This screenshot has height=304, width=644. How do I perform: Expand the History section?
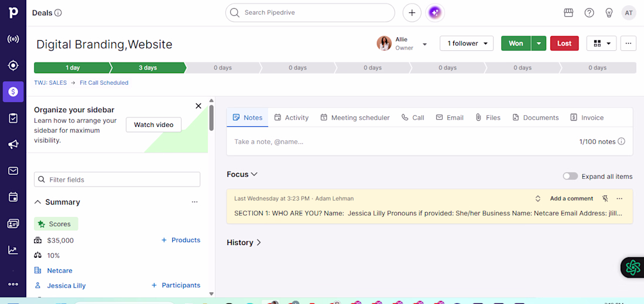[244, 243]
